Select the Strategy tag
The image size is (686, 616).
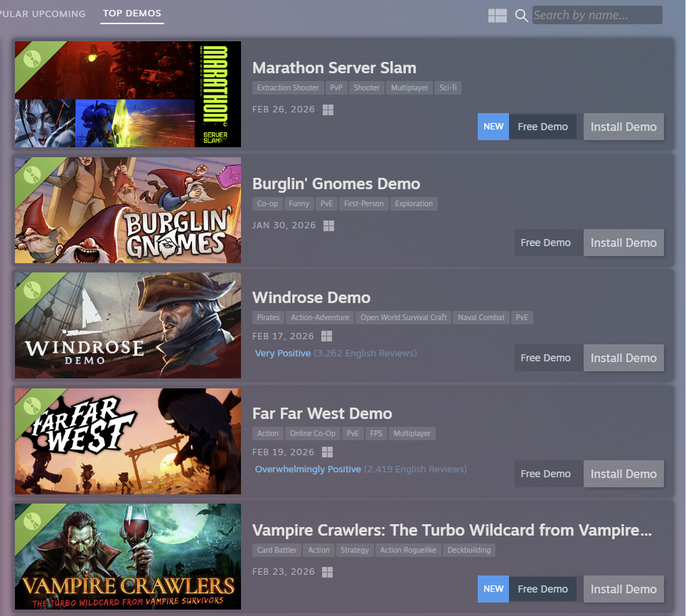click(355, 551)
